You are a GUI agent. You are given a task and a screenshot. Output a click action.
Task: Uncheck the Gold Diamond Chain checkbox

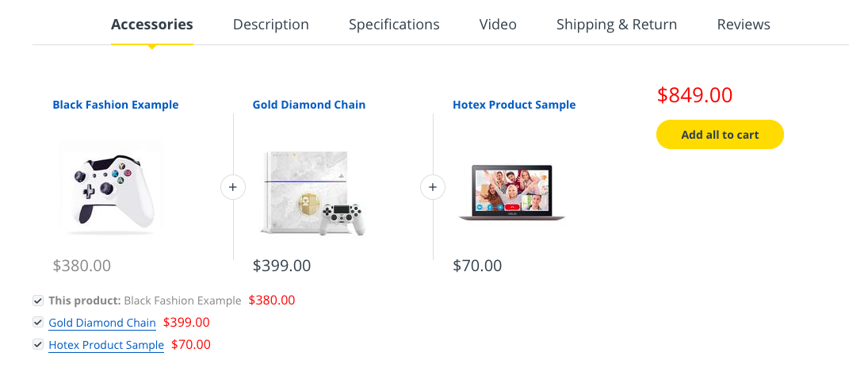37,323
